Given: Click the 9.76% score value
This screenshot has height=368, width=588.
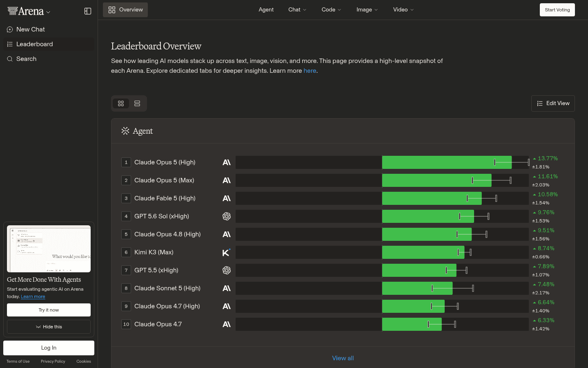Looking at the screenshot, I should [x=546, y=212].
